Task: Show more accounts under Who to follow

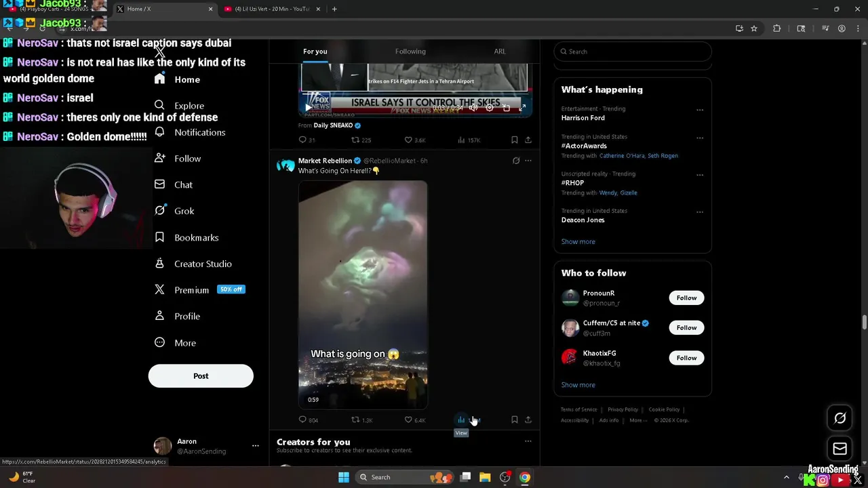Action: [578, 384]
